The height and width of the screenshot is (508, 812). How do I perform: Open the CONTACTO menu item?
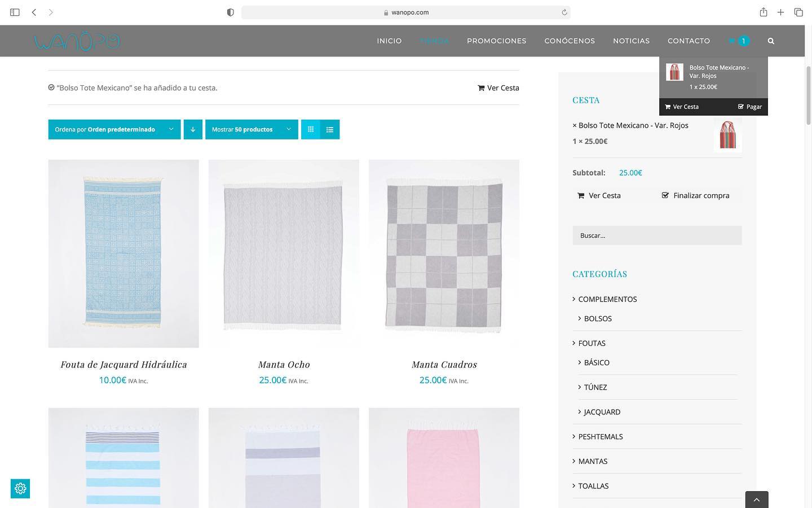(x=689, y=41)
